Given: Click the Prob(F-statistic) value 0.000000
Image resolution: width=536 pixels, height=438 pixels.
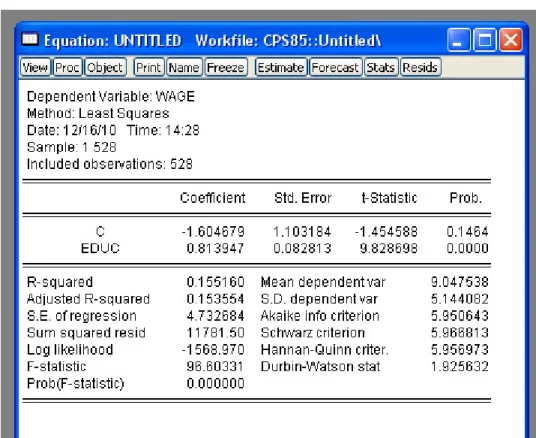Looking at the screenshot, I should click(215, 383).
